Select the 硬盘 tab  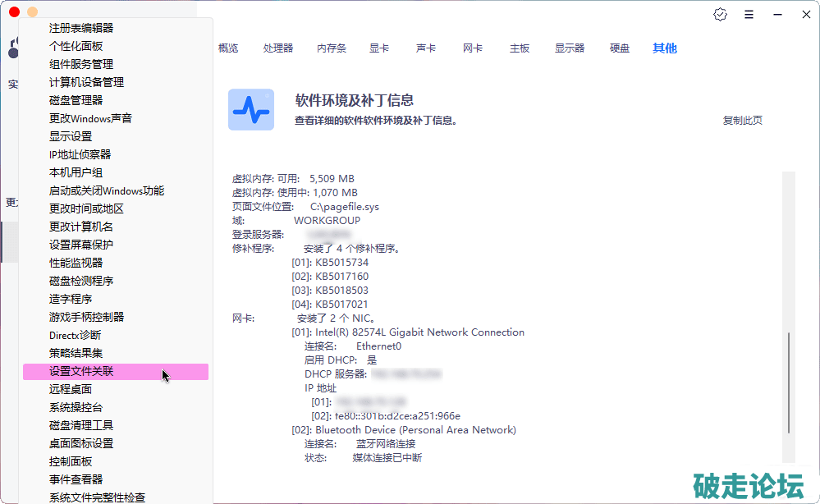coord(620,48)
